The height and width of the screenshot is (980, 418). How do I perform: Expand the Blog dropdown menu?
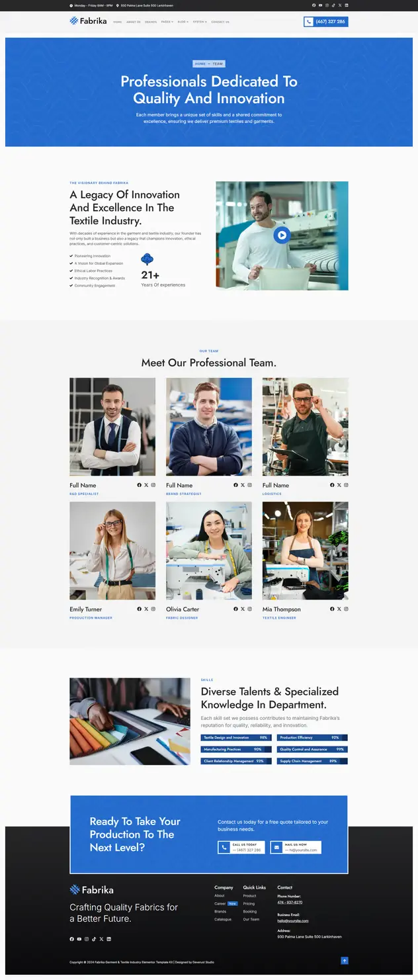pos(183,22)
